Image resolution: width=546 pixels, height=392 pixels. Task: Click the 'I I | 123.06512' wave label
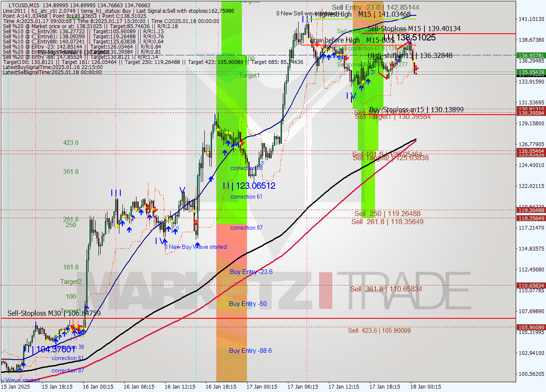[248, 186]
